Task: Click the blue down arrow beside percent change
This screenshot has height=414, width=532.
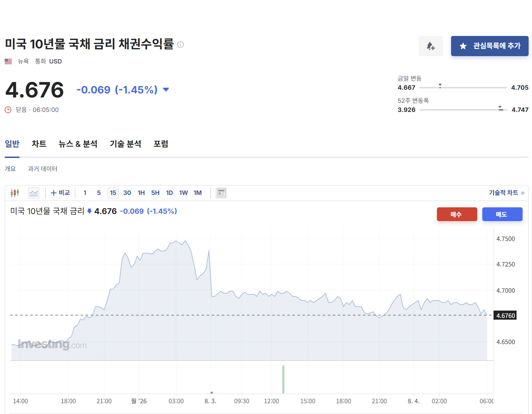Action: tap(166, 90)
